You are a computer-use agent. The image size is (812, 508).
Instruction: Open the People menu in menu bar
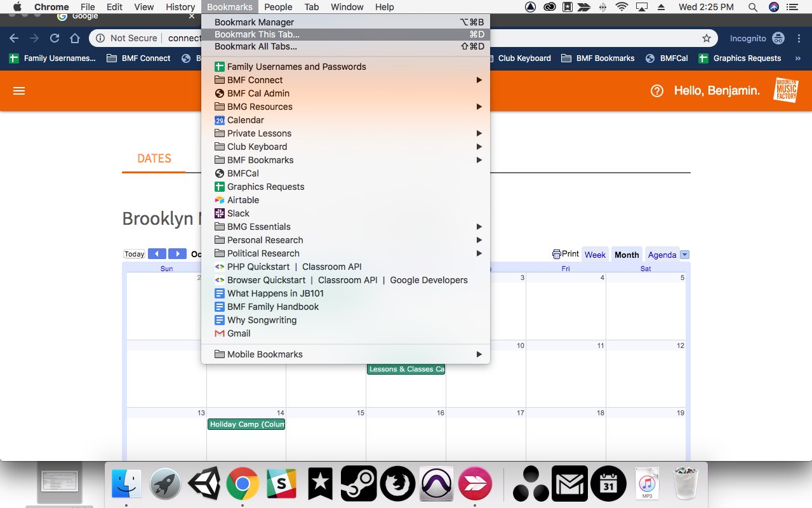(278, 7)
